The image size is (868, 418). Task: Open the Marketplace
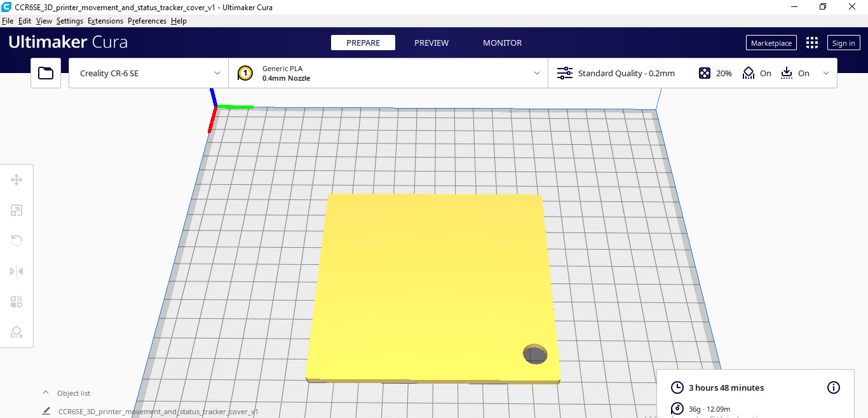point(771,43)
